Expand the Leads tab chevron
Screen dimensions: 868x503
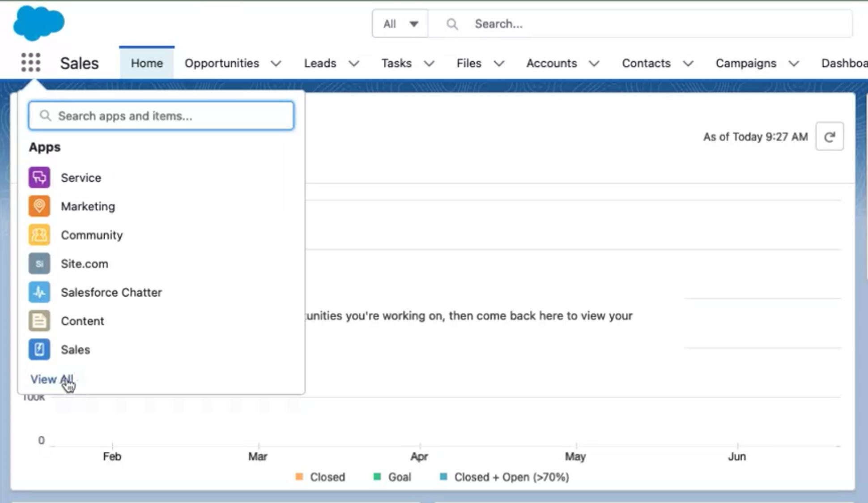pos(354,64)
